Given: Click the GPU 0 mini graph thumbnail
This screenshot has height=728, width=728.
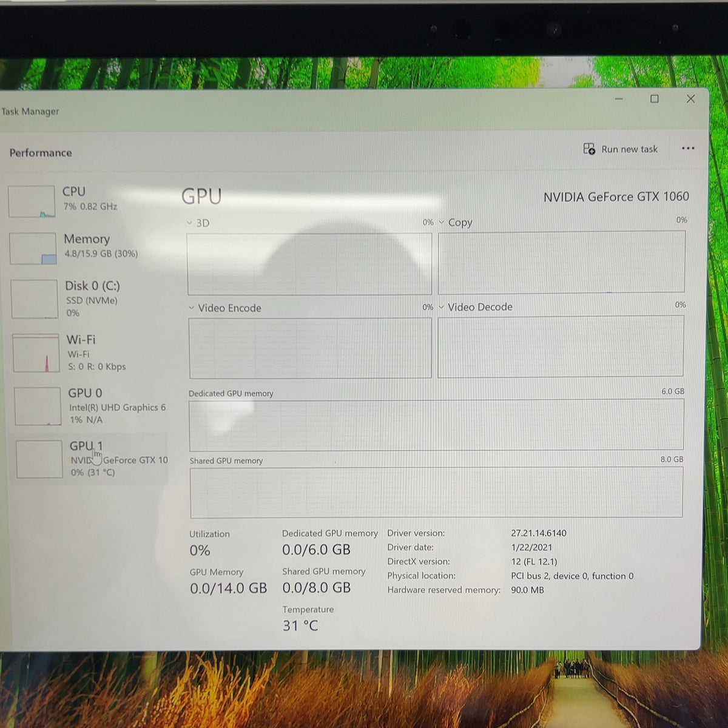Looking at the screenshot, I should [38, 406].
